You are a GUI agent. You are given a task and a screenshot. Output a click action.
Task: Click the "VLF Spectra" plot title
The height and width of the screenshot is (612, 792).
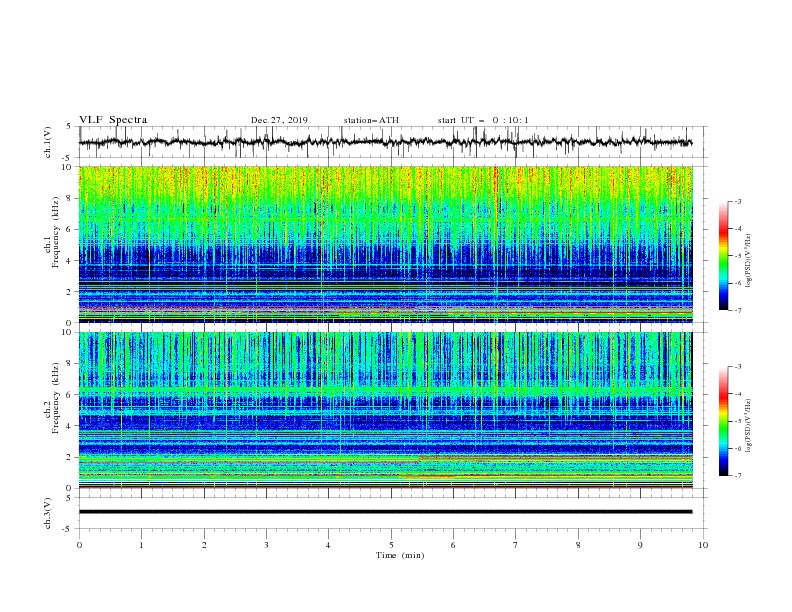click(113, 120)
